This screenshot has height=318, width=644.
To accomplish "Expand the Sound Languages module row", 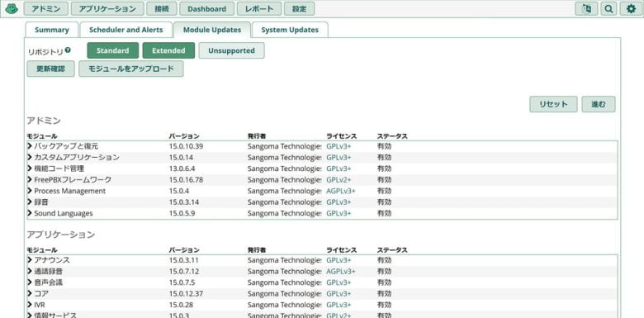I will point(322,213).
